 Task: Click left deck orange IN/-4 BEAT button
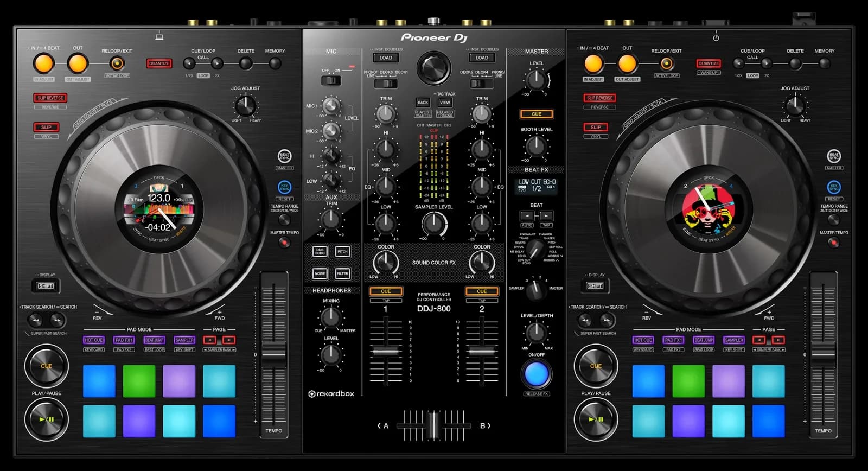44,64
